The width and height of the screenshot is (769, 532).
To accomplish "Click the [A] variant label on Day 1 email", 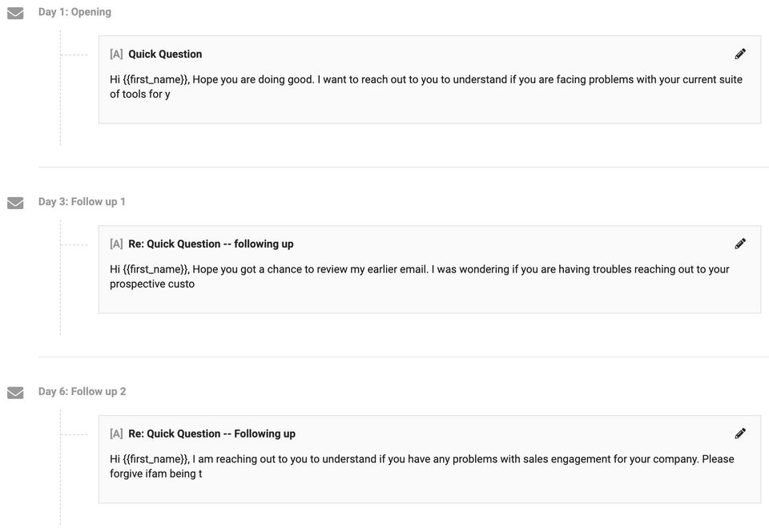I will click(x=116, y=54).
